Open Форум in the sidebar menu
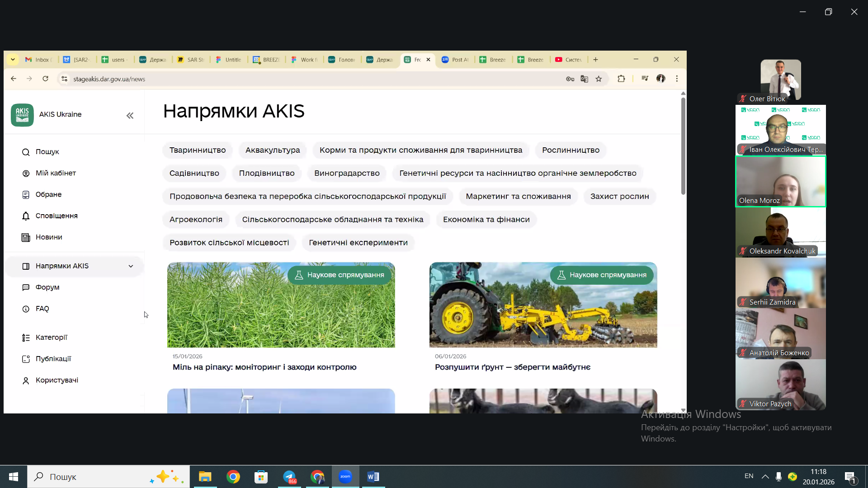Image resolution: width=868 pixels, height=488 pixels. (47, 287)
